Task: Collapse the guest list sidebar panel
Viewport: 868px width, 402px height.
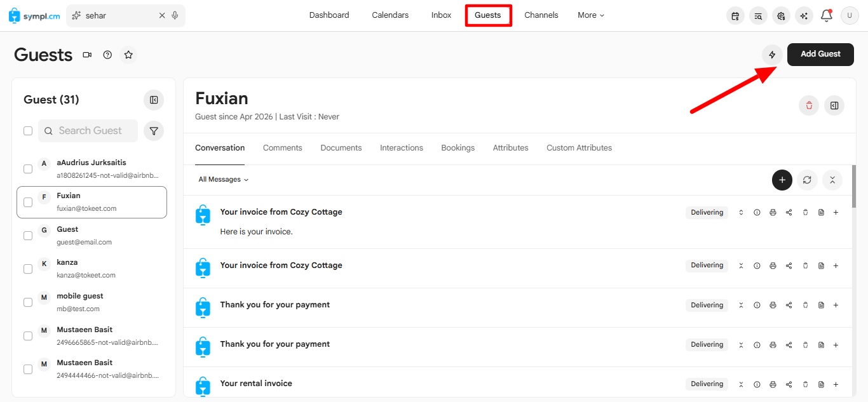Action: pyautogui.click(x=154, y=100)
